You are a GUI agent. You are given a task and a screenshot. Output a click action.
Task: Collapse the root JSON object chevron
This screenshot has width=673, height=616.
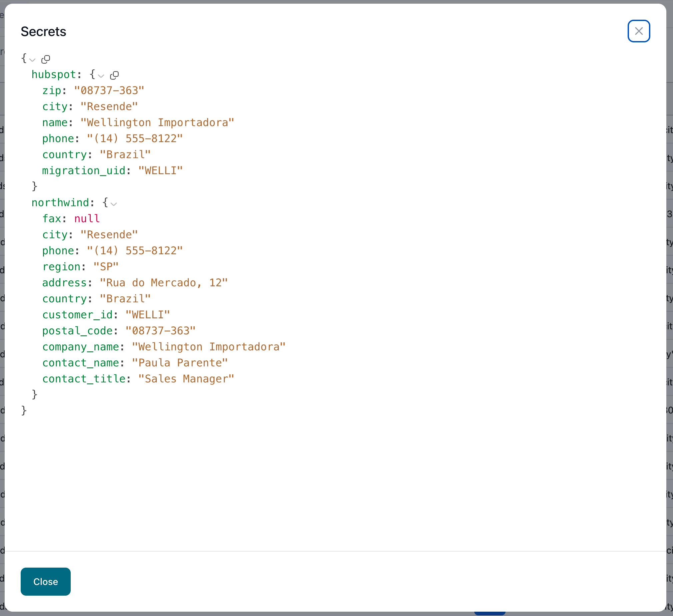point(32,60)
